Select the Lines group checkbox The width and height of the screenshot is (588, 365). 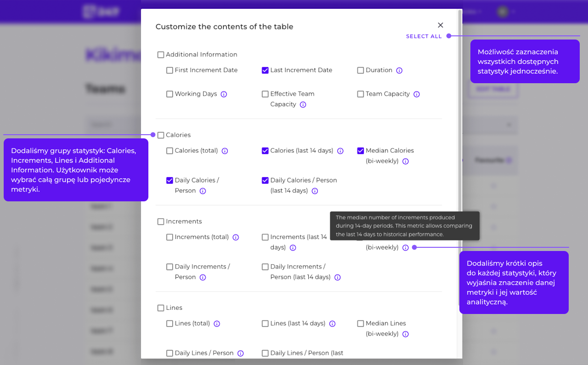point(161,308)
